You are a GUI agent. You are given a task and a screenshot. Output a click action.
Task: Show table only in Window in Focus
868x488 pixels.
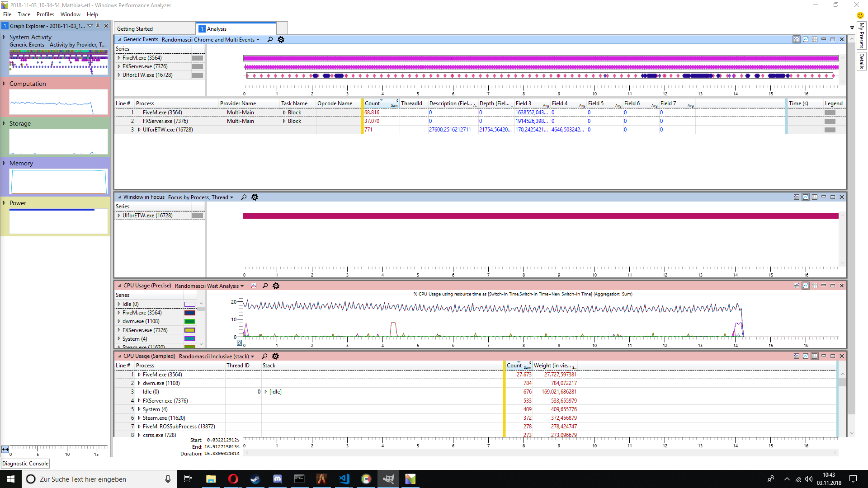click(815, 197)
